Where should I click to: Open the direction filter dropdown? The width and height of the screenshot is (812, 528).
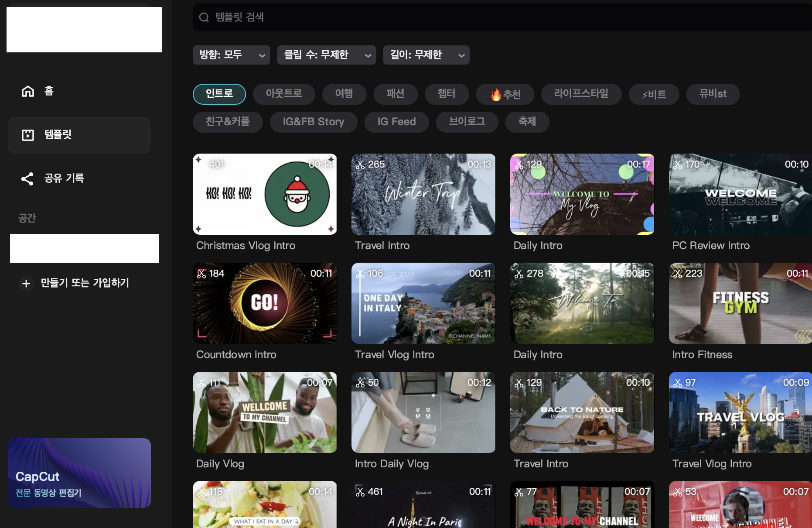[232, 55]
